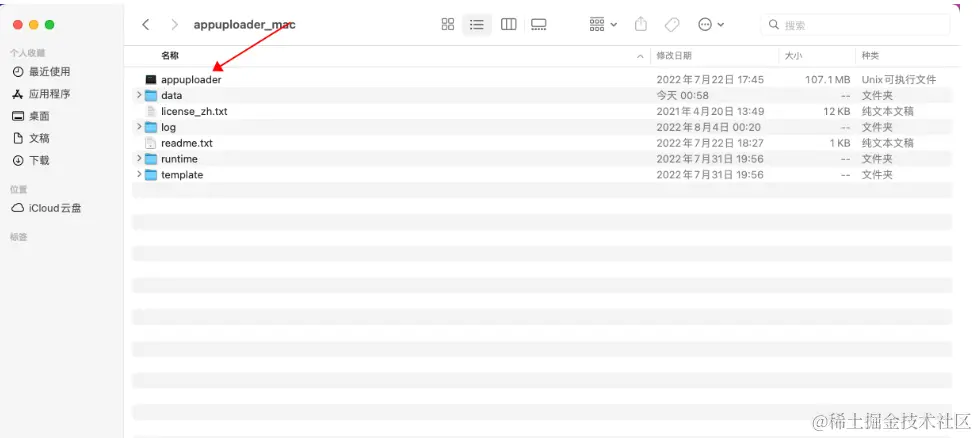Switch to list view
Screen dimensions: 978x438
[x=477, y=24]
